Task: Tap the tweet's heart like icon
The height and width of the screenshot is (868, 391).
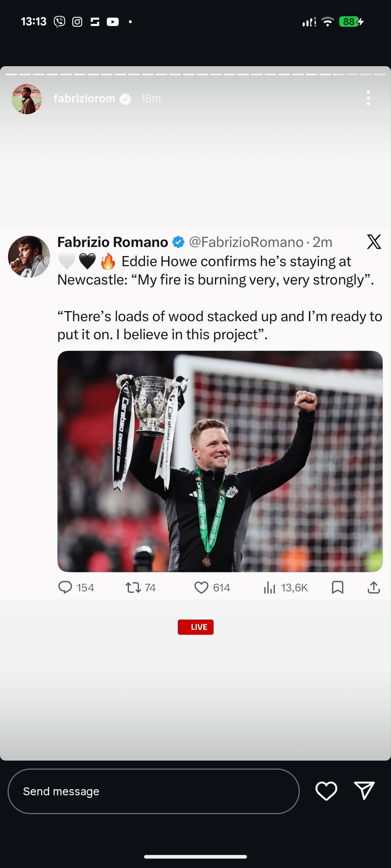Action: coord(201,587)
